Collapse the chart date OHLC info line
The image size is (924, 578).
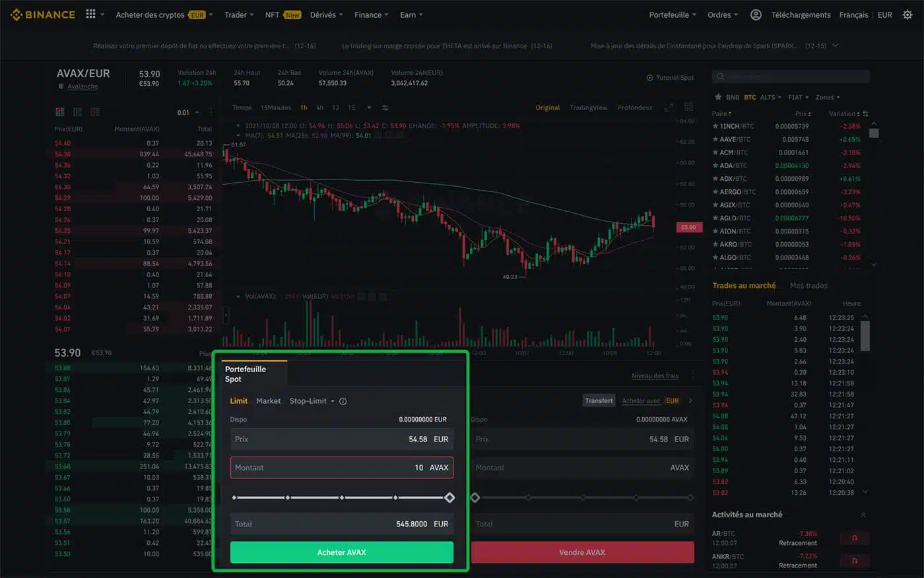tap(238, 125)
